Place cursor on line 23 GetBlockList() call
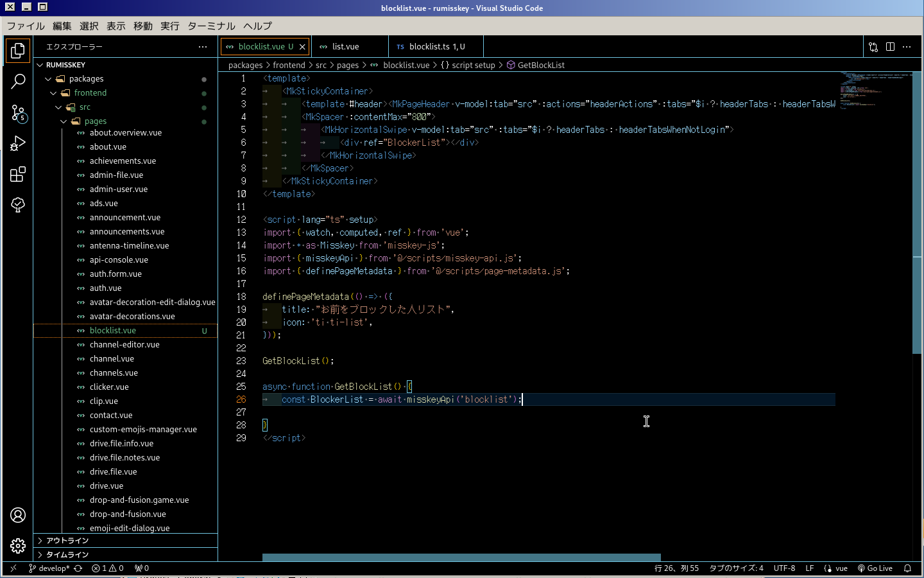 [x=298, y=361]
